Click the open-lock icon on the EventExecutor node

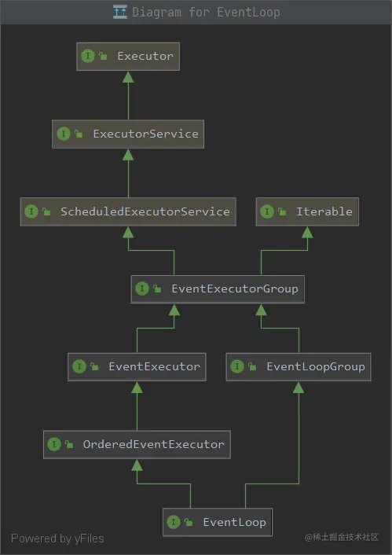click(x=94, y=366)
